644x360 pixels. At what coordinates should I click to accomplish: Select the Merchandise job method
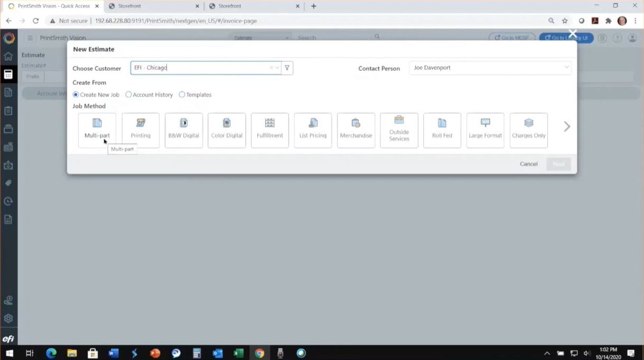pyautogui.click(x=356, y=130)
